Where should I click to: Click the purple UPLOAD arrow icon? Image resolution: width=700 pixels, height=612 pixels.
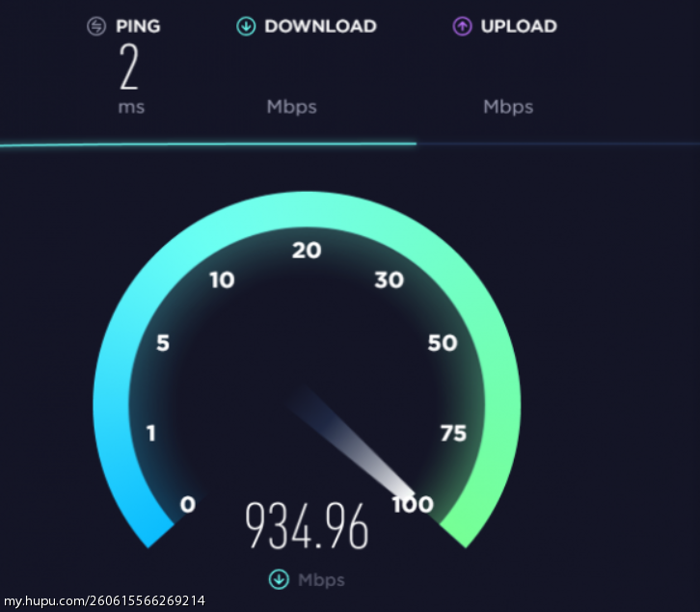click(x=462, y=26)
